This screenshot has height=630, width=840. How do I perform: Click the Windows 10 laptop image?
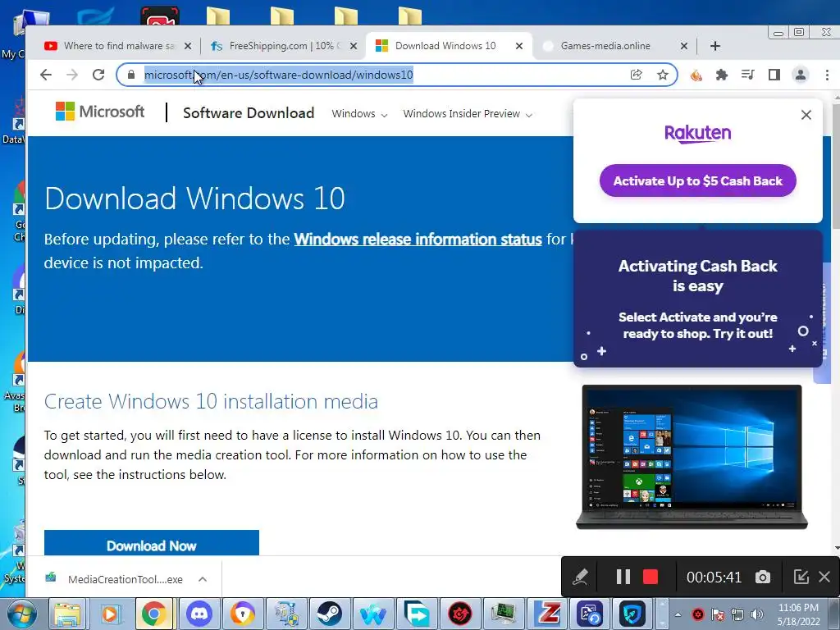pos(692,457)
